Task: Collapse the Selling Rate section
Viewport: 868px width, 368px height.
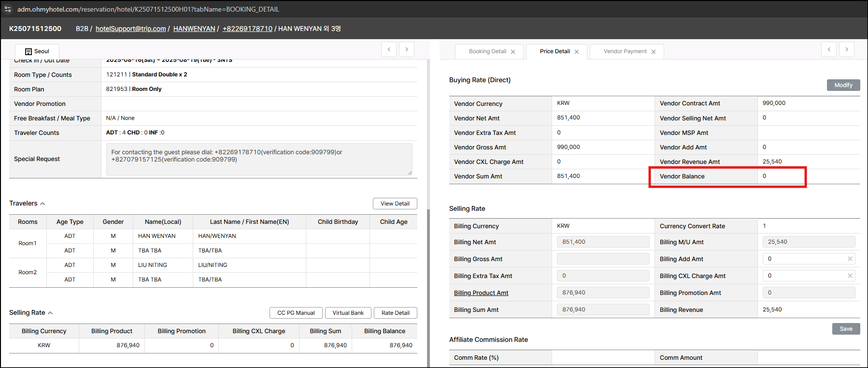Action: coord(50,313)
